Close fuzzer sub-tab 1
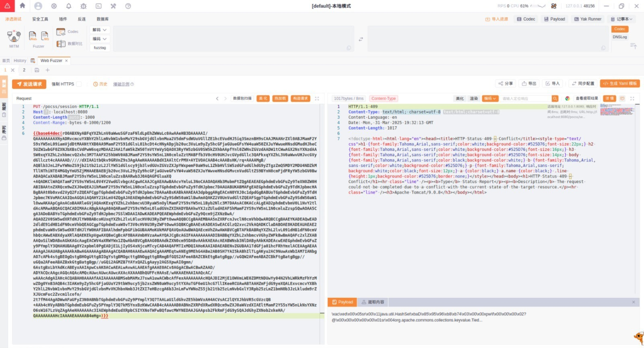The height and width of the screenshot is (348, 644). 12,70
